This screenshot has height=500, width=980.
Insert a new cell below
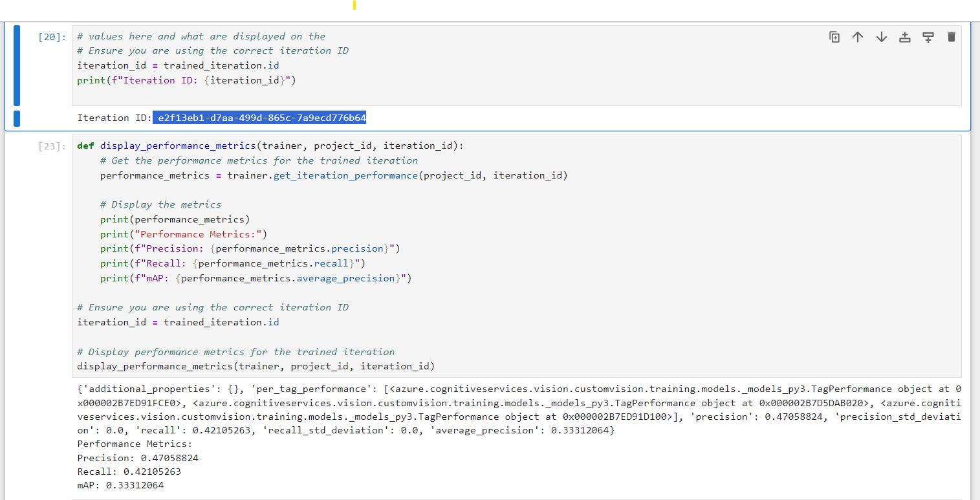928,37
